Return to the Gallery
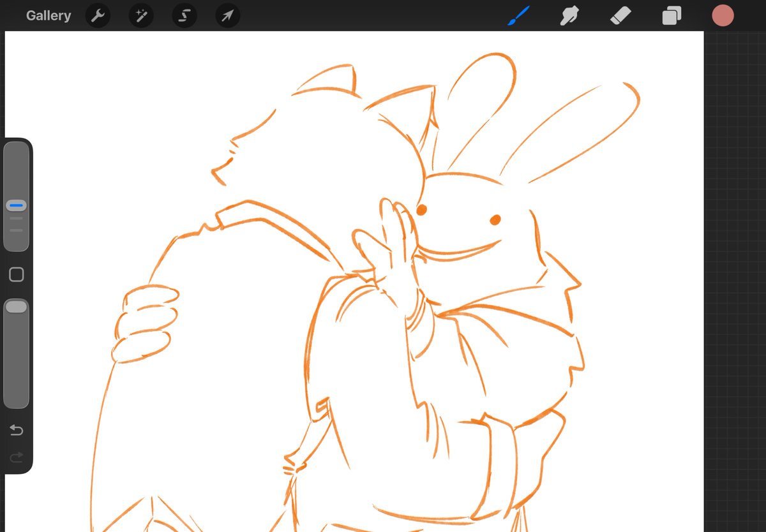The width and height of the screenshot is (766, 532). point(49,15)
